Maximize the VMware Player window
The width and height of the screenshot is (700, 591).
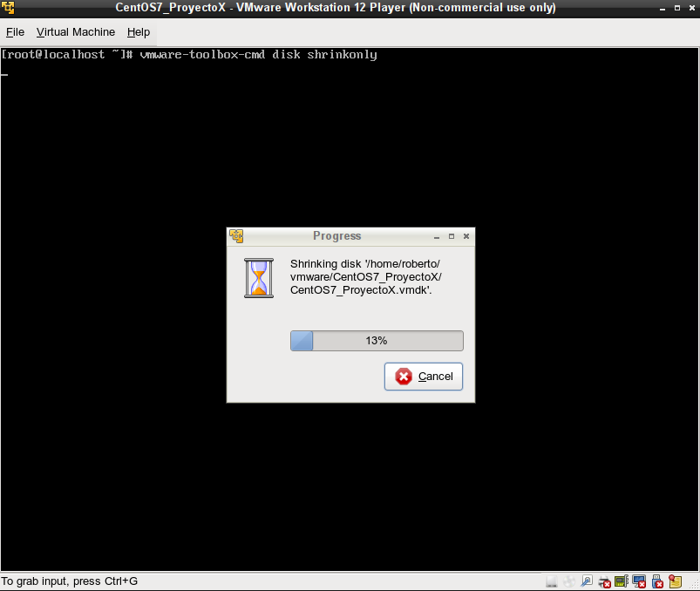[x=677, y=8]
